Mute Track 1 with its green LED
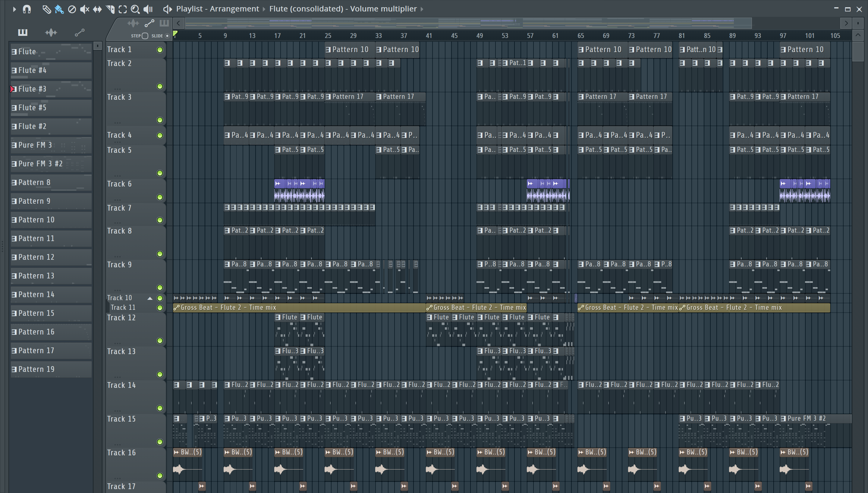Screen dimensions: 868x493 pyautogui.click(x=160, y=50)
